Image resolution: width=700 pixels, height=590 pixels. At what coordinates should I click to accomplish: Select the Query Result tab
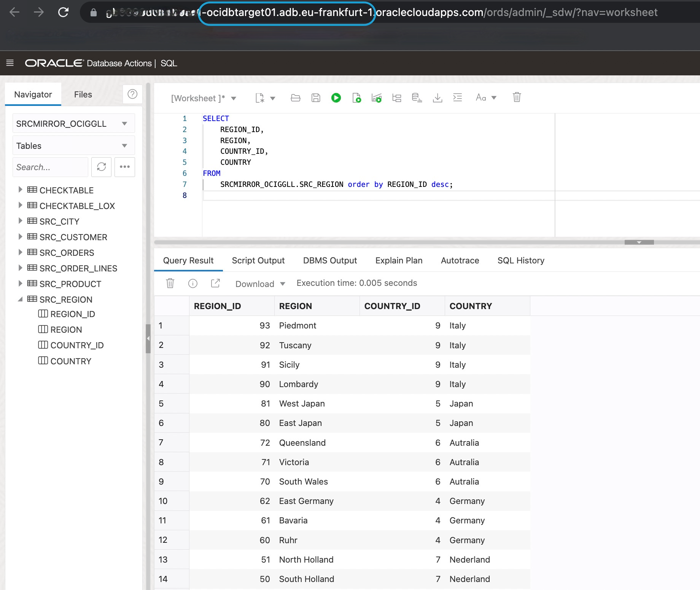[x=188, y=260]
